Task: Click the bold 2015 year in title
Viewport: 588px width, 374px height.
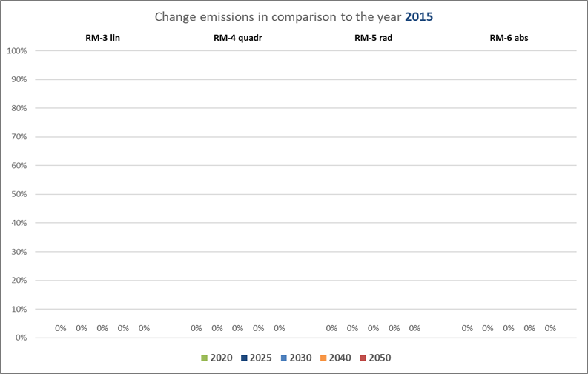Action: point(419,16)
